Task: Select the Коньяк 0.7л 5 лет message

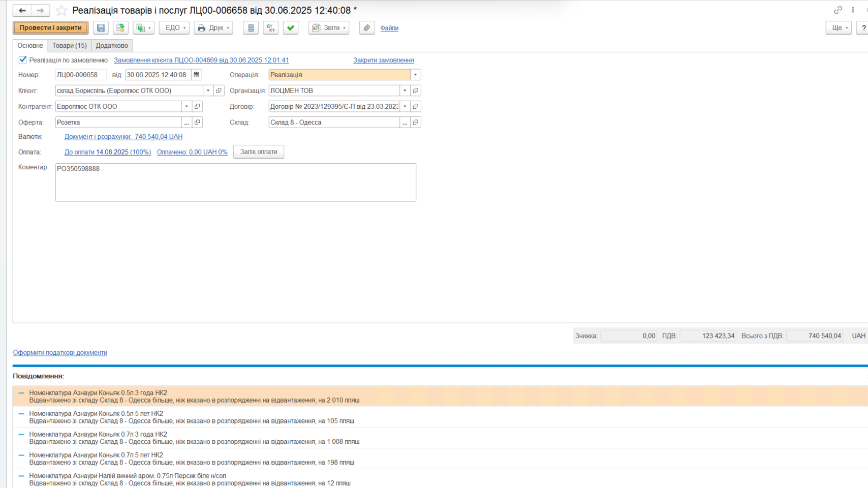Action: pyautogui.click(x=440, y=459)
